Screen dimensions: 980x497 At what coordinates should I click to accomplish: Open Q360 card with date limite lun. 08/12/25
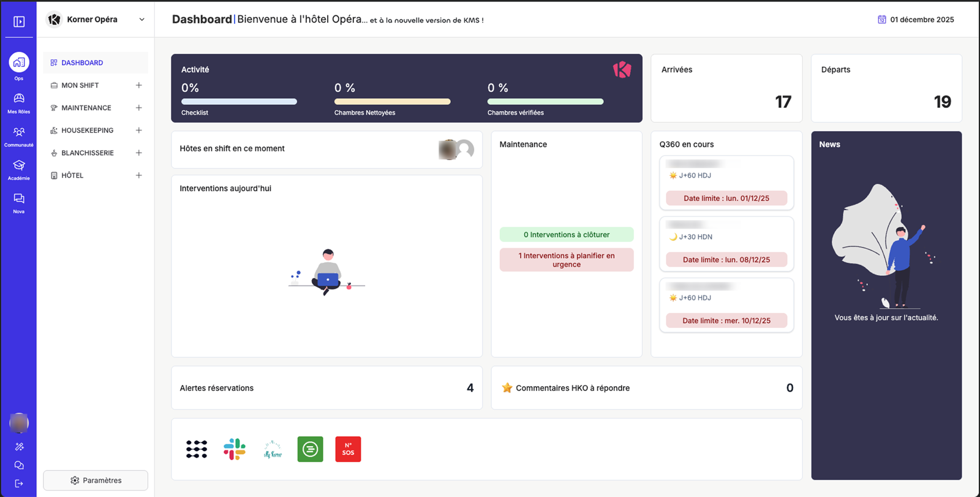[x=726, y=244]
